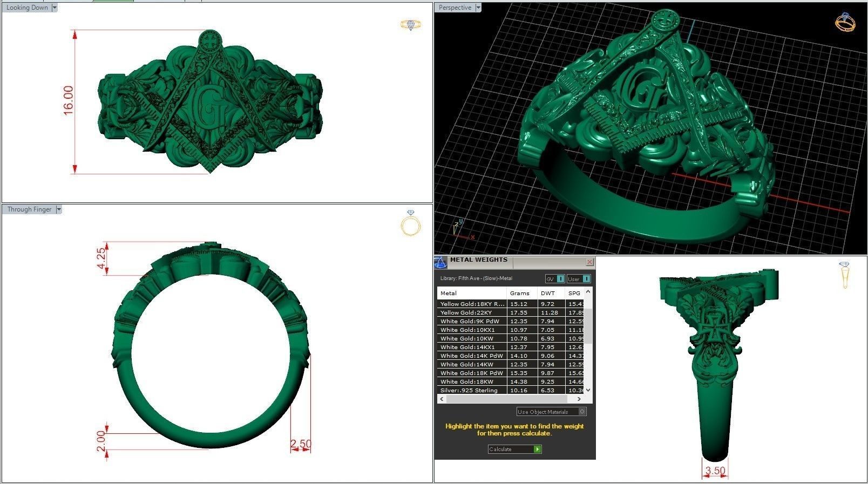Click the 3.50 dimension label
This screenshot has width=868, height=484.
[x=715, y=471]
